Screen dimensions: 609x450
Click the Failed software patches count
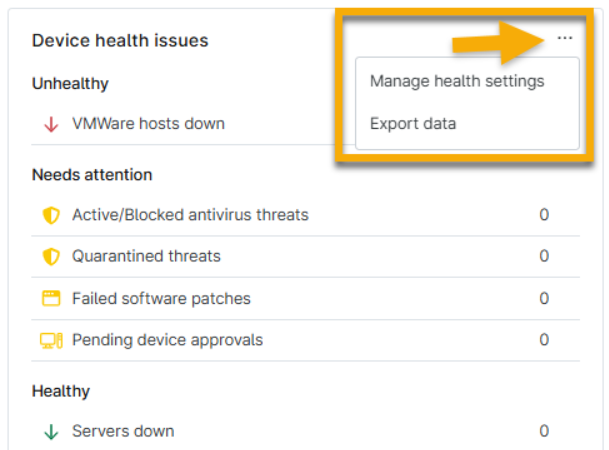pos(544,299)
